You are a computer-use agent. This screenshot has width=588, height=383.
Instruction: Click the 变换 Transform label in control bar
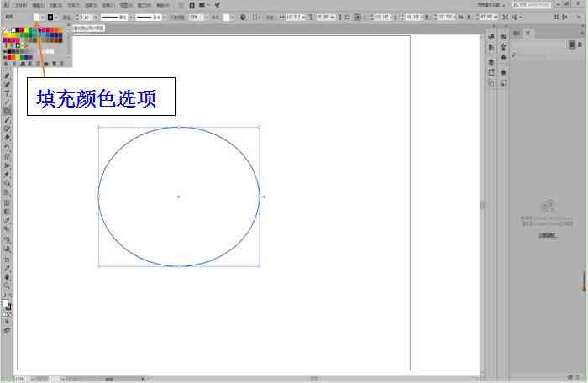(270, 18)
